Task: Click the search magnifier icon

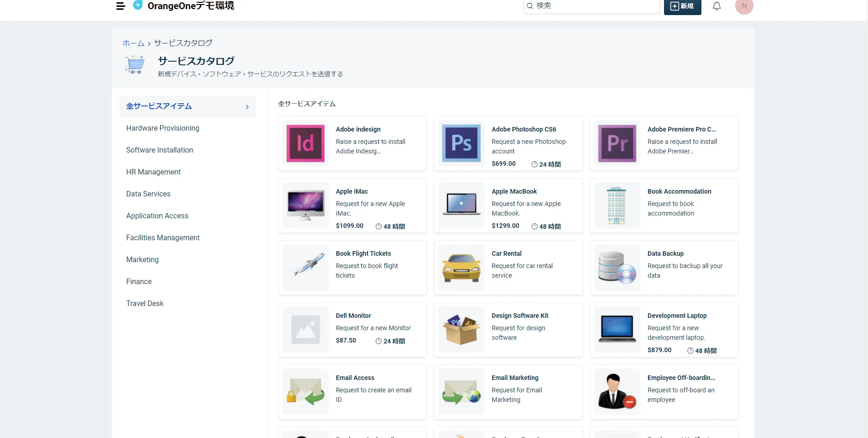Action: (x=530, y=6)
